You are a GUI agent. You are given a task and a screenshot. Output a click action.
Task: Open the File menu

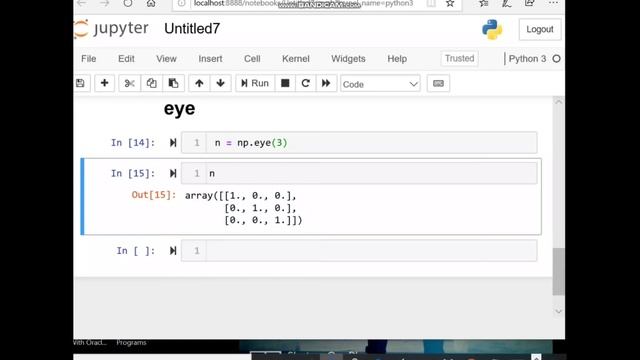point(89,59)
